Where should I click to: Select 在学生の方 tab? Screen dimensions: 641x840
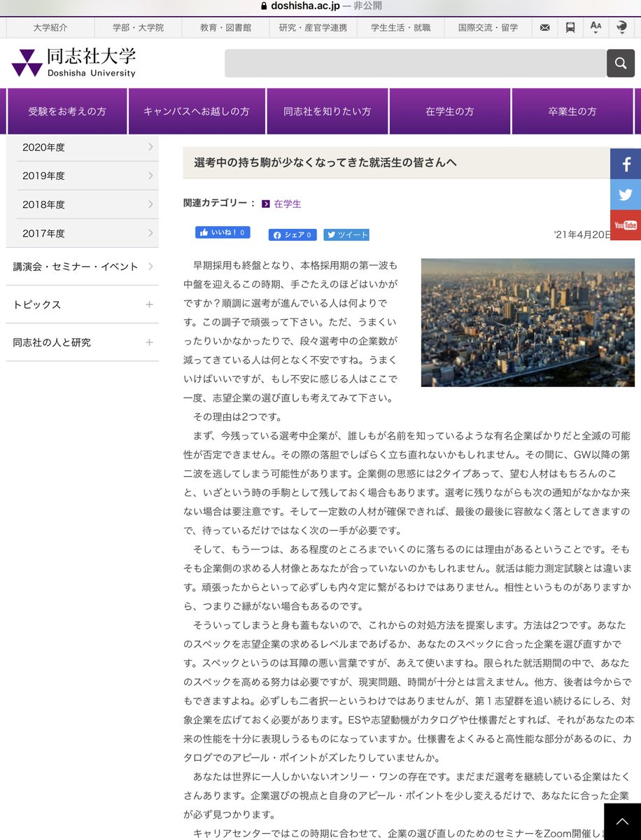[x=450, y=111]
